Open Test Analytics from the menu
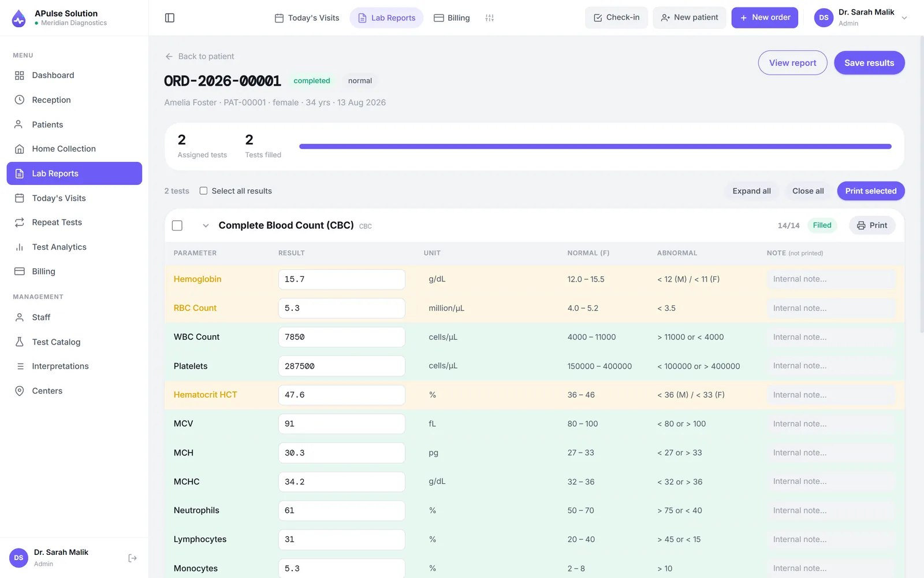 (74, 247)
